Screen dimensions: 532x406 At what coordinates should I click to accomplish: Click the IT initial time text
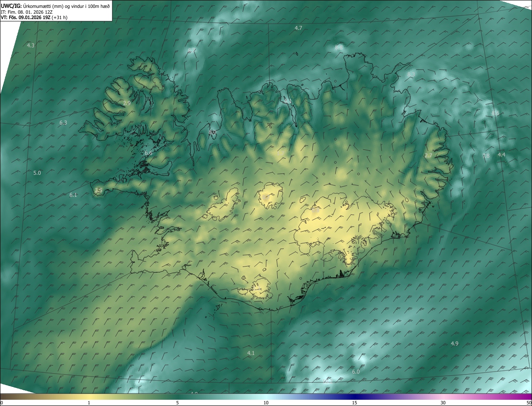pyautogui.click(x=26, y=12)
